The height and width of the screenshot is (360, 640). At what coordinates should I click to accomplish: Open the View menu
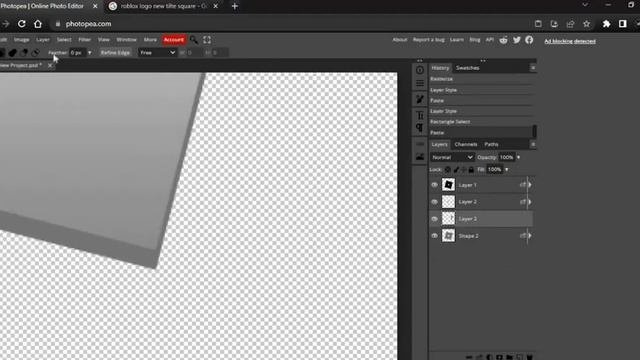(104, 40)
